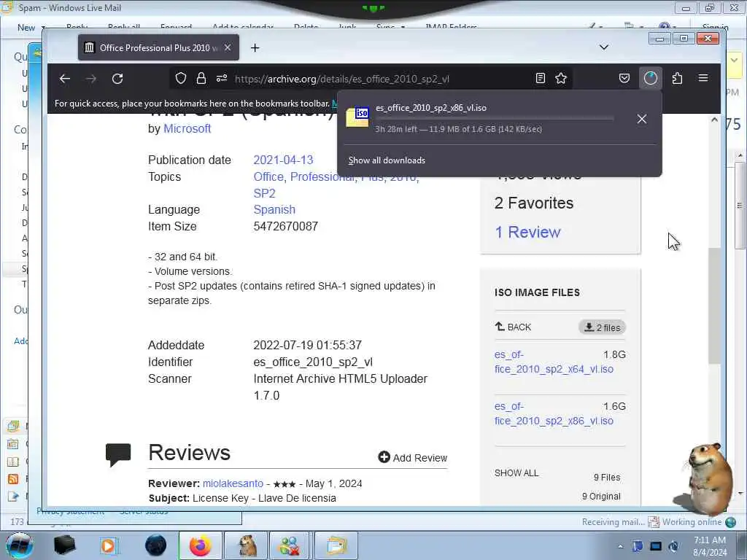747x560 pixels.
Task: Open the hamster app in taskbar
Action: (x=247, y=545)
